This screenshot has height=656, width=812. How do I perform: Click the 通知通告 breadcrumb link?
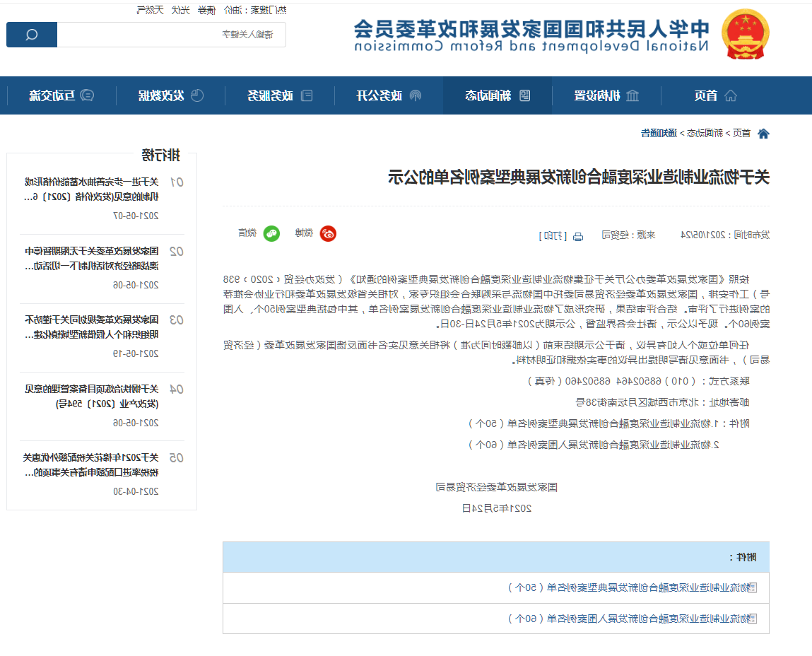[x=658, y=133]
